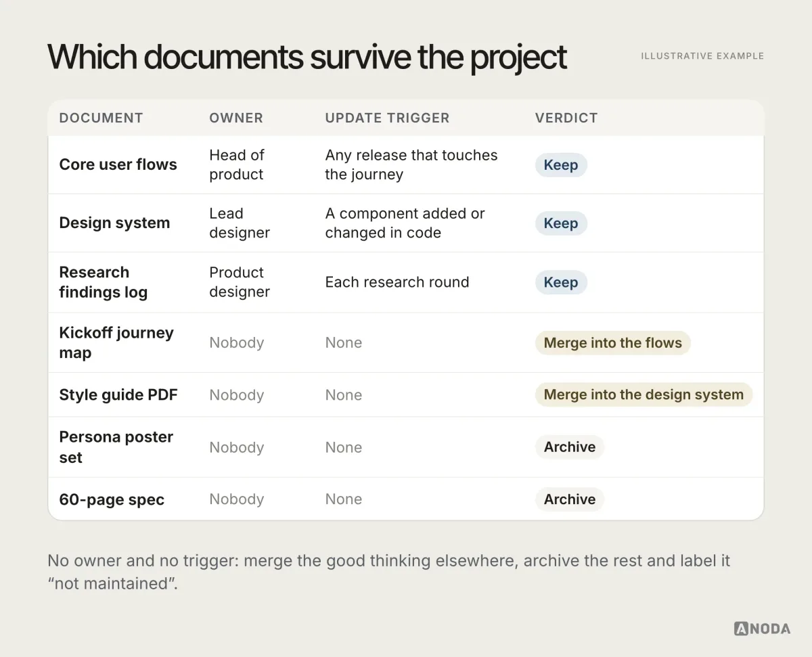The image size is (812, 657).
Task: Select the OWNER column header
Action: 236,118
